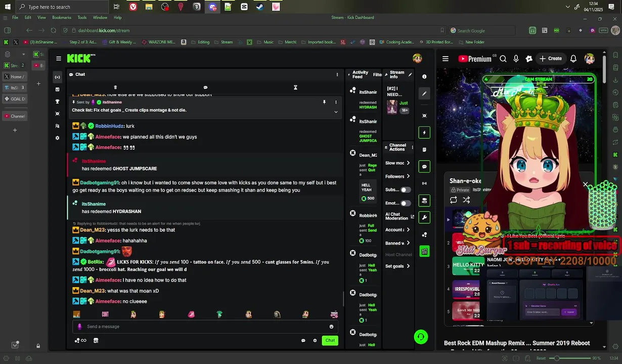Open the Kick logo home link

[81, 59]
